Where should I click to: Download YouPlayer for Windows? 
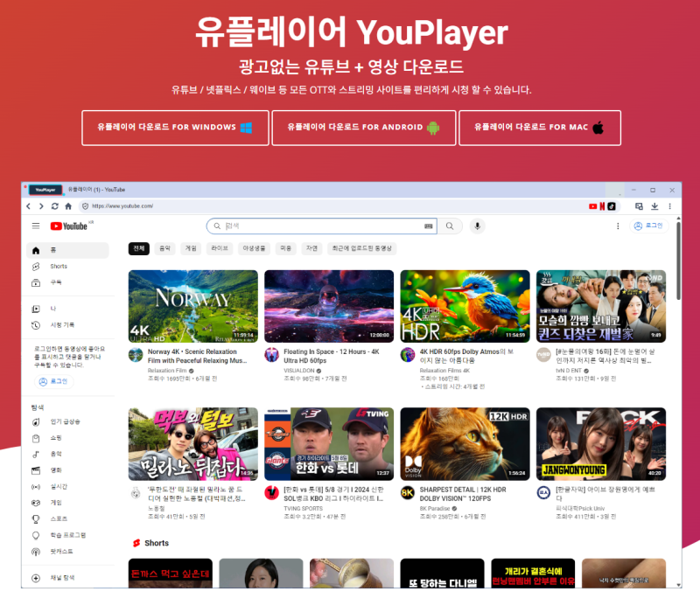(176, 128)
